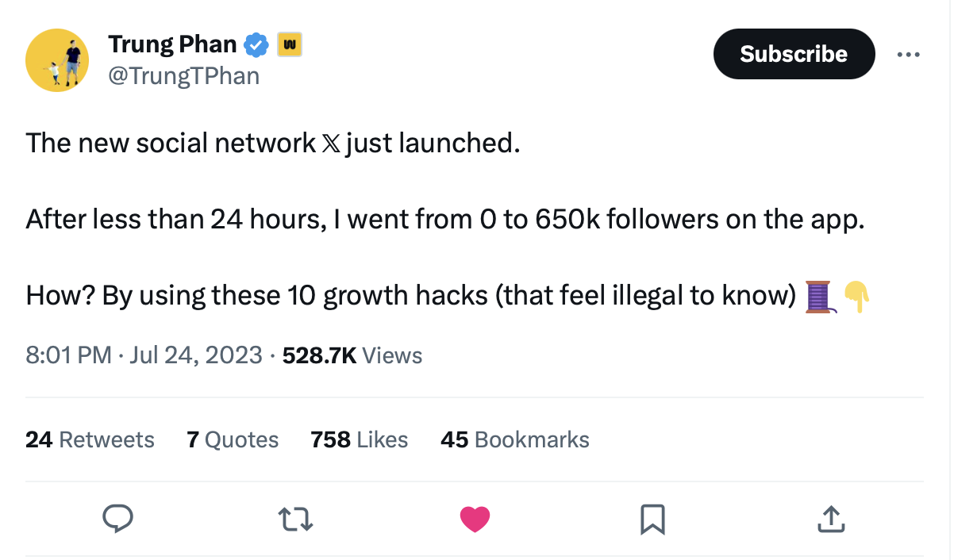
Task: Click the share upload arrow icon
Action: click(829, 520)
